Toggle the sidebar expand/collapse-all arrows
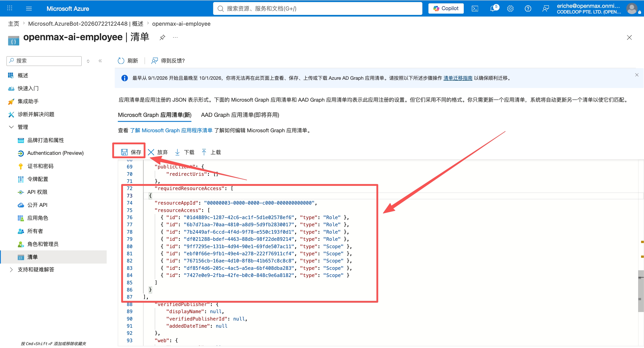This screenshot has width=644, height=348. (x=88, y=61)
